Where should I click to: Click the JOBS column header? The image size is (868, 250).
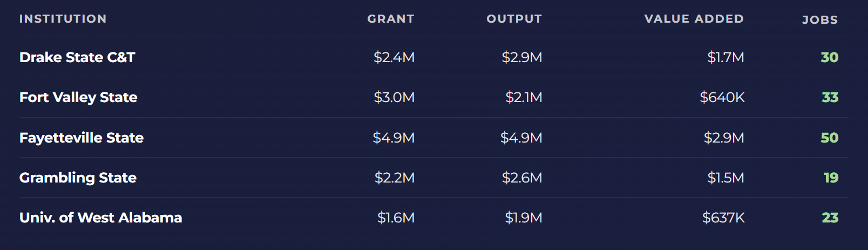(819, 20)
